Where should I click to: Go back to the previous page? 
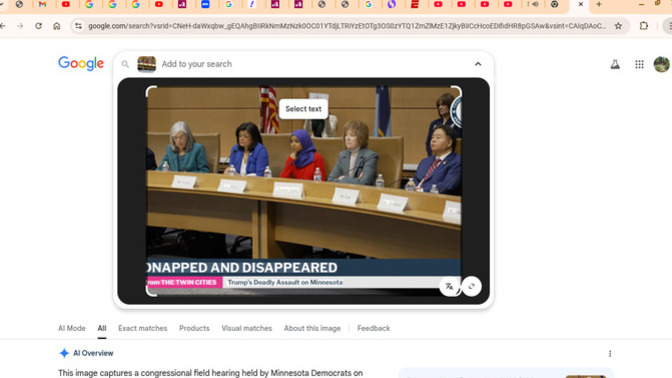[x=2, y=26]
